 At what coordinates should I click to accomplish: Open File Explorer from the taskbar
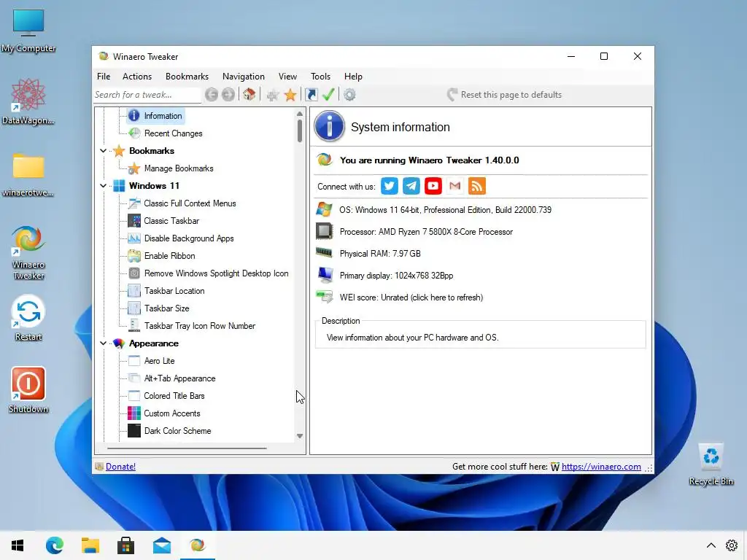(x=90, y=545)
